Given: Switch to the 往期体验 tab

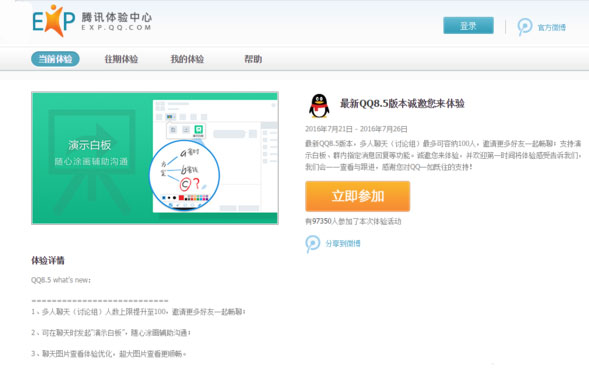Looking at the screenshot, I should pos(121,59).
